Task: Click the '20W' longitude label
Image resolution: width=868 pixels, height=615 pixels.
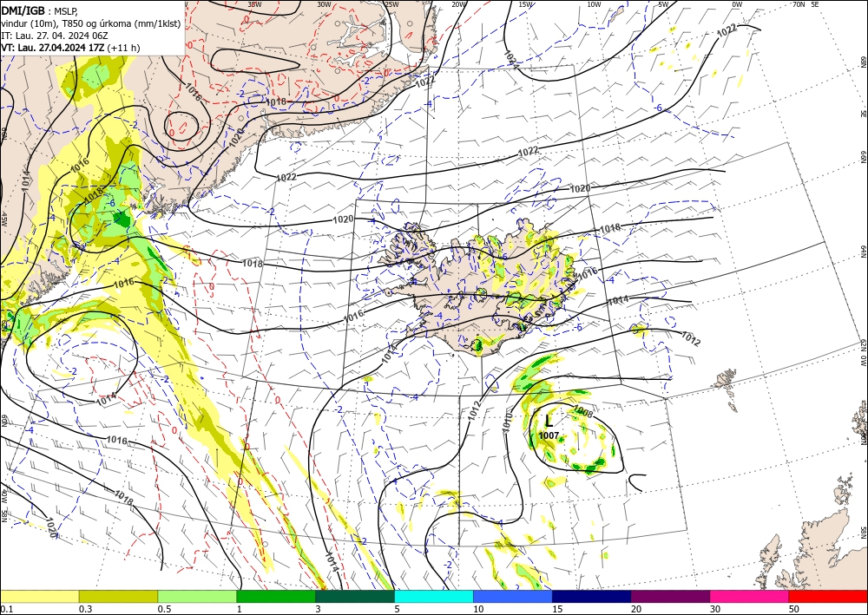Action: click(458, 3)
